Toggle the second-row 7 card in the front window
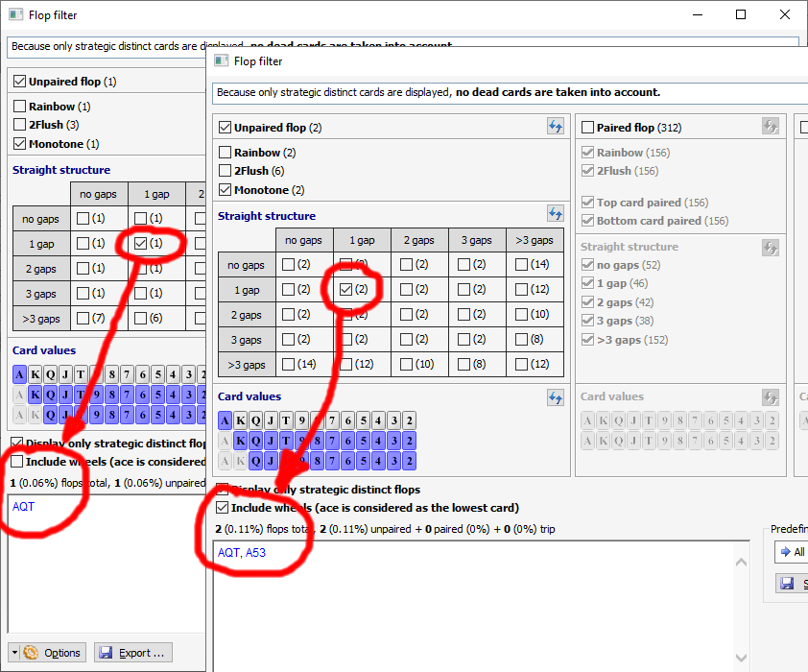 coord(332,441)
